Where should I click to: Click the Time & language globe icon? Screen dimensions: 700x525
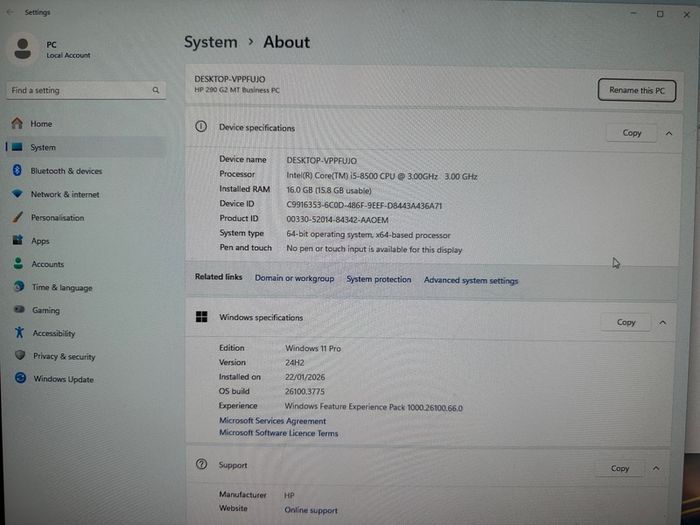tap(19, 286)
